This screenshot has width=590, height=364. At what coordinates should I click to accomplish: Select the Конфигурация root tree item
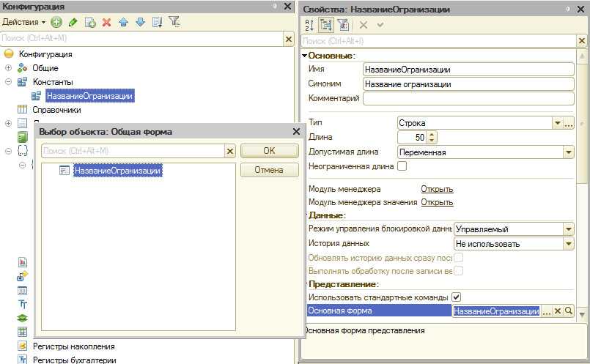[x=45, y=54]
